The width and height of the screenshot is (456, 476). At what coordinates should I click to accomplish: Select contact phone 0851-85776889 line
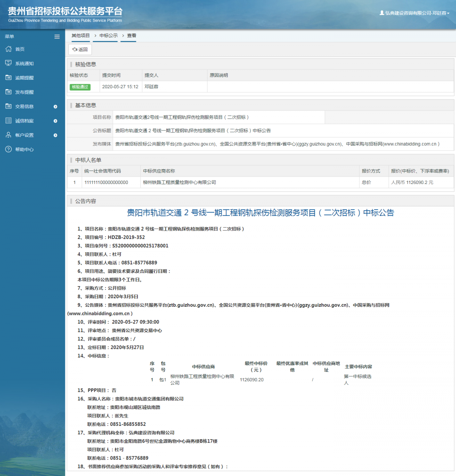[x=117, y=263]
